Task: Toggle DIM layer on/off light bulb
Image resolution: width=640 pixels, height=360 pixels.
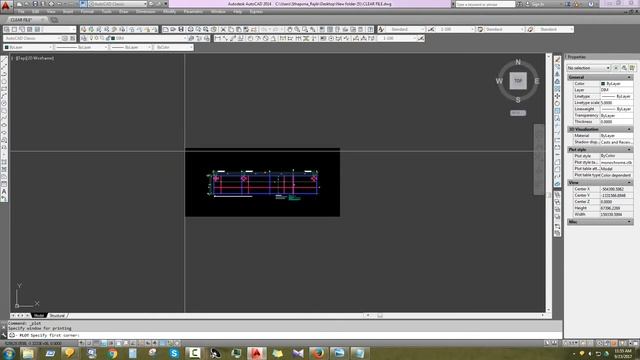Action: pos(91,38)
